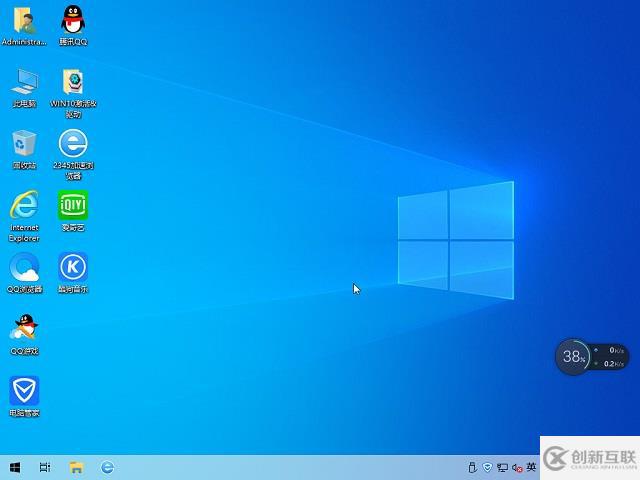Open File Explorer from the taskbar
Screen dimensions: 640x480
click(x=76, y=467)
